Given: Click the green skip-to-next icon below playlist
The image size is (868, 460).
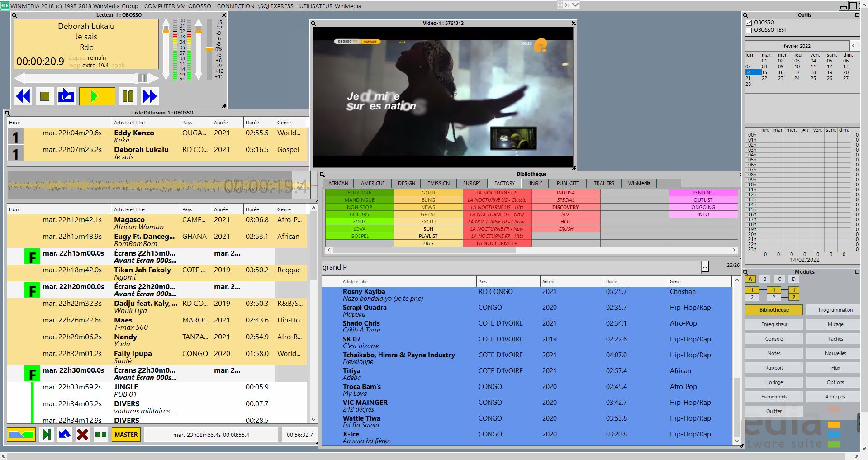Looking at the screenshot, I should [47, 435].
